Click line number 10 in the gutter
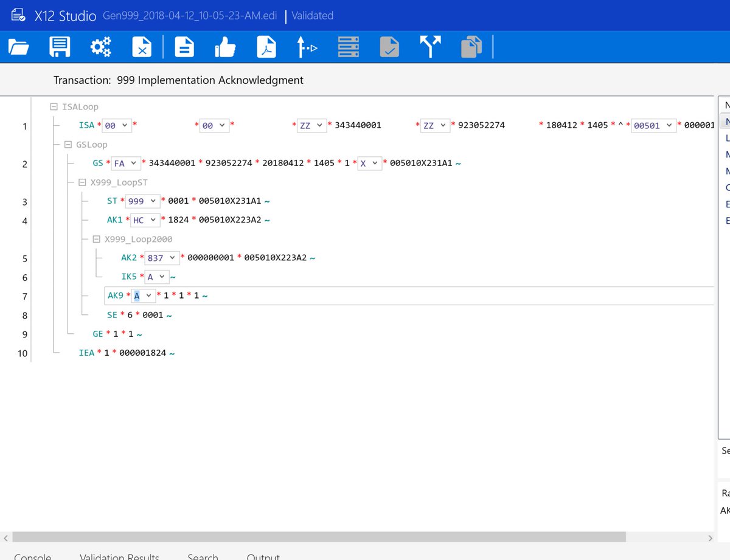The height and width of the screenshot is (560, 730). pyautogui.click(x=23, y=353)
